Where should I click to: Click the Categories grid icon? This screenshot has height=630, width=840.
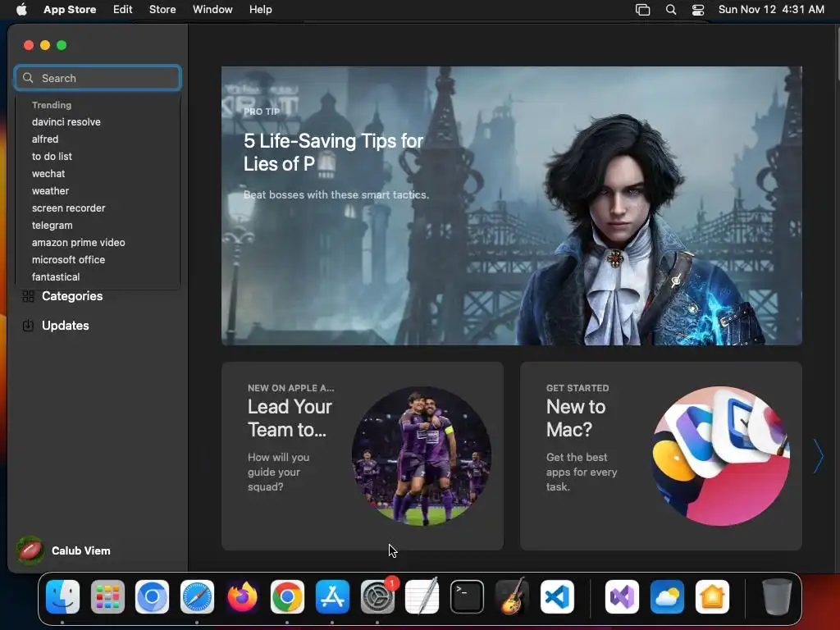click(28, 296)
